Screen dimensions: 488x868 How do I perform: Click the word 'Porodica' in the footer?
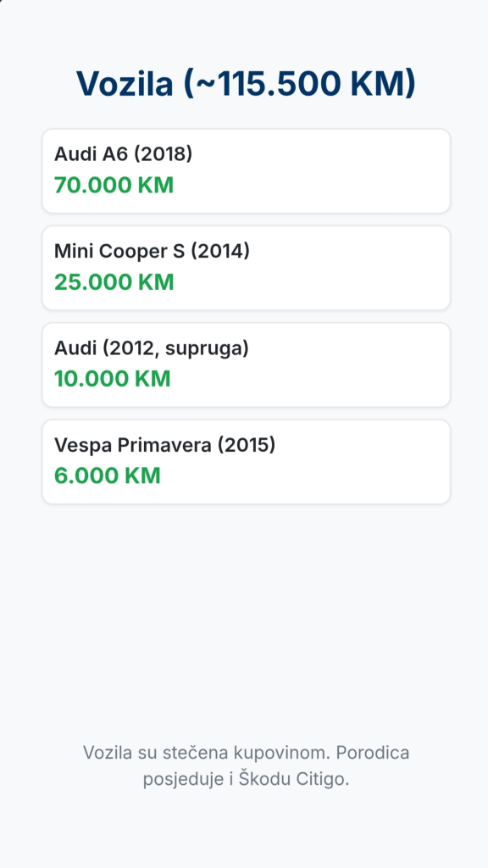[373, 753]
